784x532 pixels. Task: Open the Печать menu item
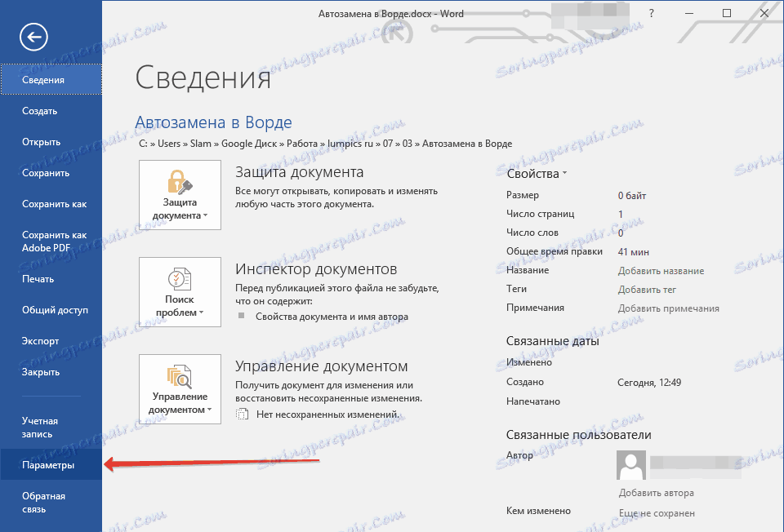point(51,279)
